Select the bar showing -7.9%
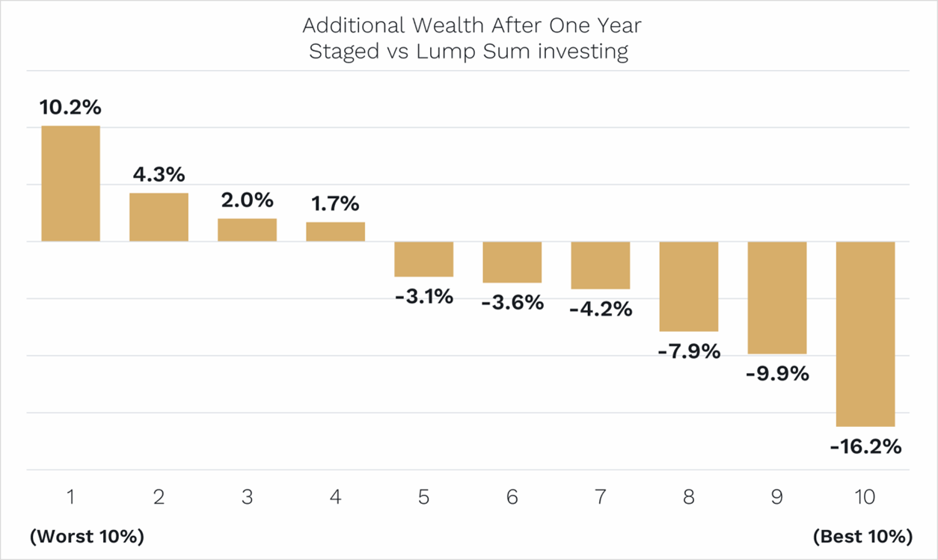 [x=688, y=286]
